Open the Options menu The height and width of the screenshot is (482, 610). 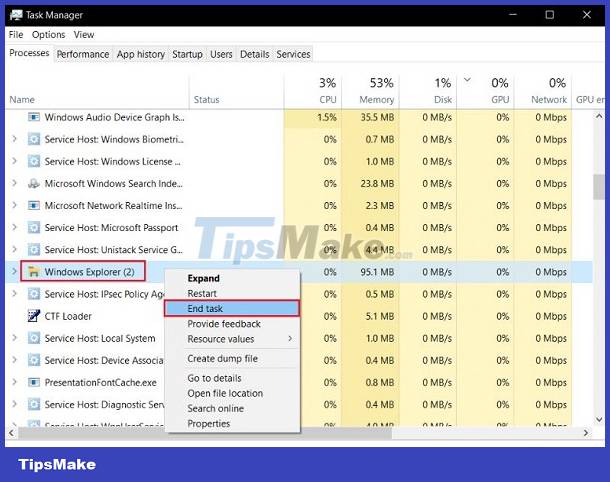point(49,35)
